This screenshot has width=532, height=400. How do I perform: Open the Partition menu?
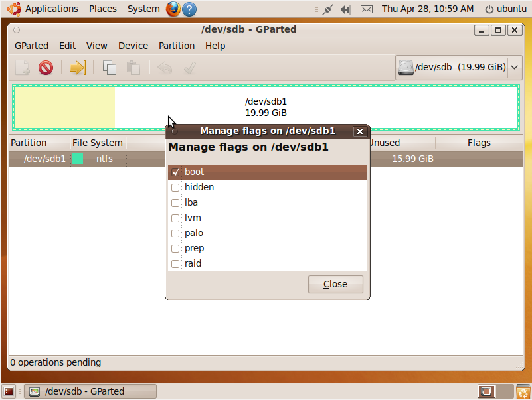coord(177,46)
